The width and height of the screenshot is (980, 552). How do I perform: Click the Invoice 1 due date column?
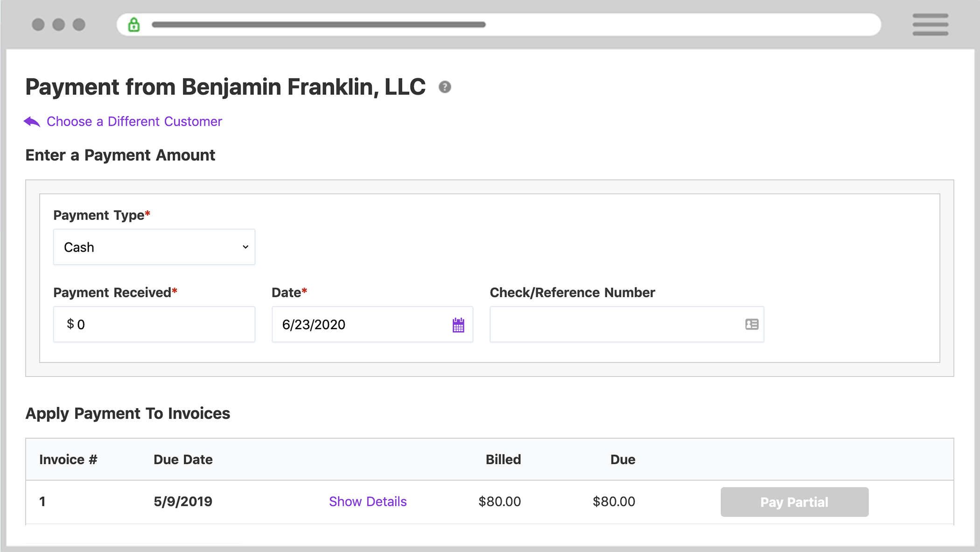(x=182, y=501)
